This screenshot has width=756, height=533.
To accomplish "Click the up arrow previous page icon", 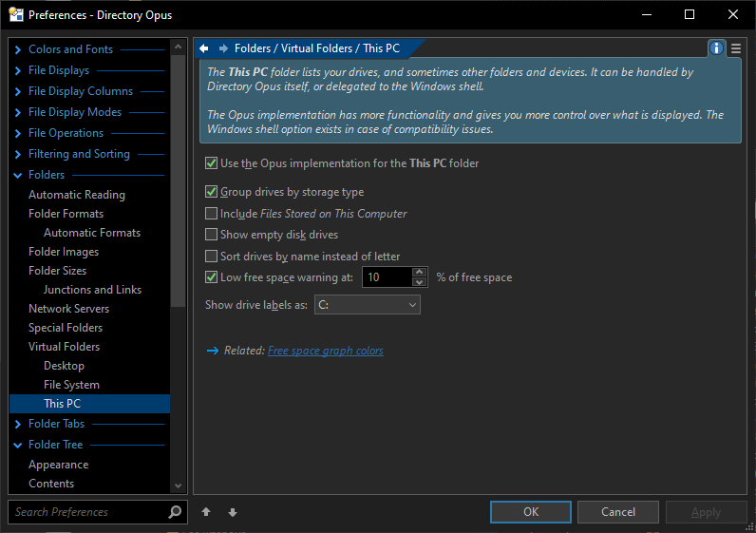I will 206,512.
